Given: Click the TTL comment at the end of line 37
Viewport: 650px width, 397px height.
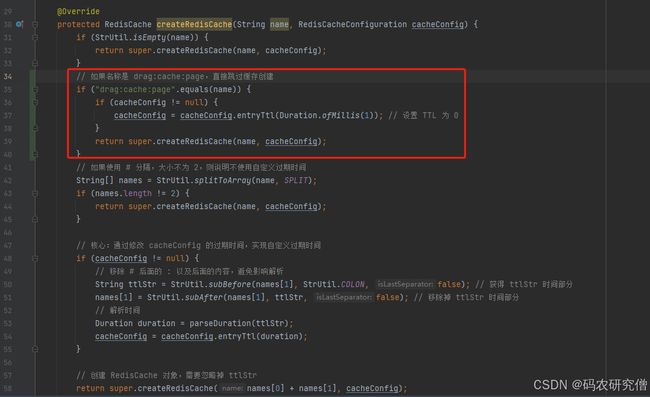Looking at the screenshot, I should [424, 116].
